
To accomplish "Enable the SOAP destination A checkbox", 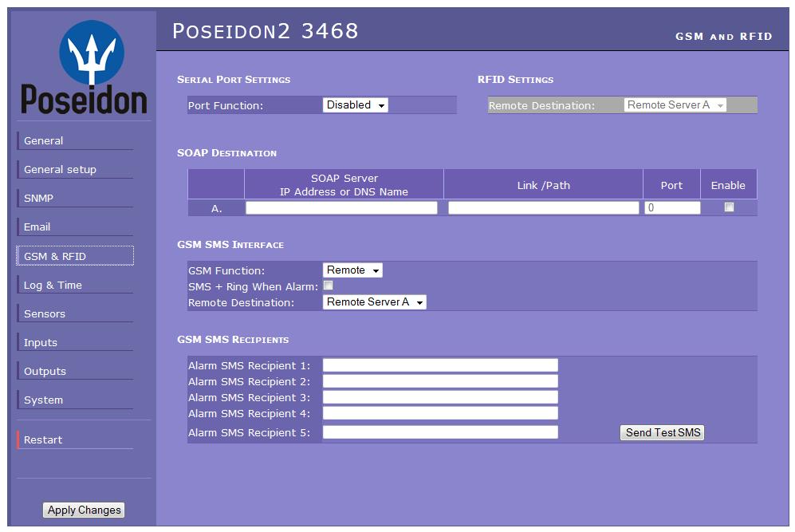I will 729,207.
